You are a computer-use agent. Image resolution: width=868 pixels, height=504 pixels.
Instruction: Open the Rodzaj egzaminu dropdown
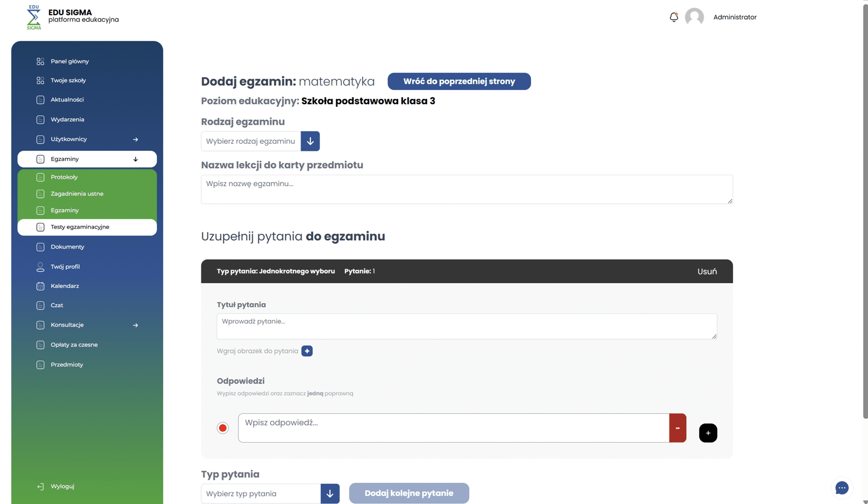pos(310,141)
